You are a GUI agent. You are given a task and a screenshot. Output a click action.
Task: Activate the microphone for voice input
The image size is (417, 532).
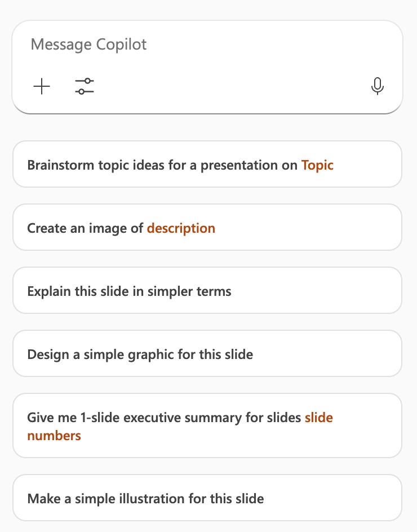click(378, 86)
